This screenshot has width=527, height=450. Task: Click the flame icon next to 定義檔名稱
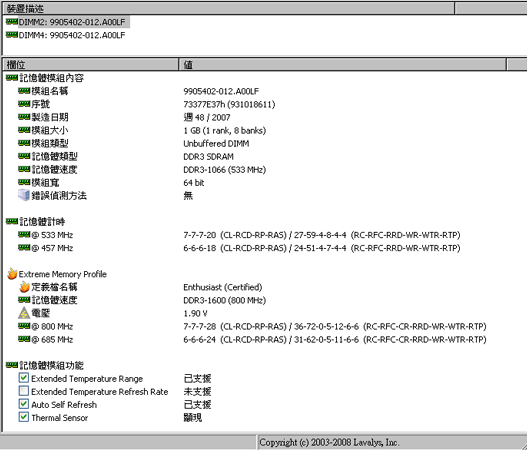pyautogui.click(x=24, y=287)
